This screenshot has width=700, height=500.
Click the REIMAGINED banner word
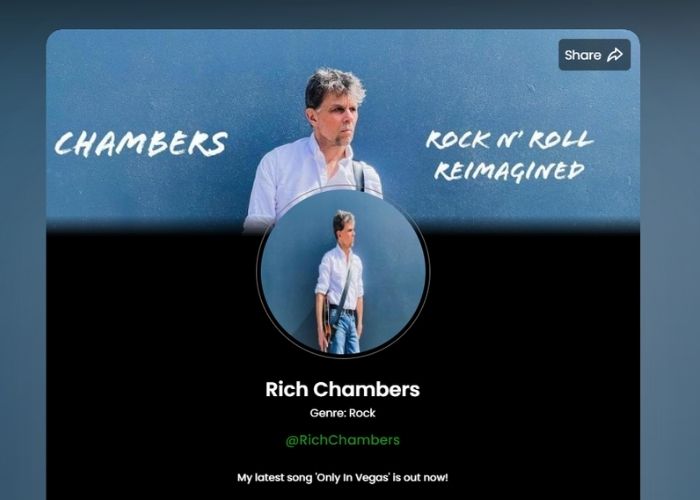tap(509, 171)
